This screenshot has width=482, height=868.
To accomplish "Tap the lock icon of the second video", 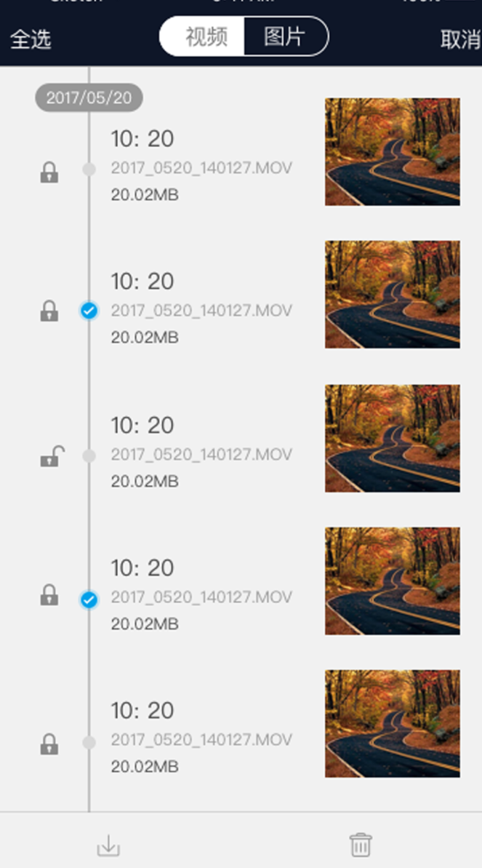I will [x=49, y=311].
